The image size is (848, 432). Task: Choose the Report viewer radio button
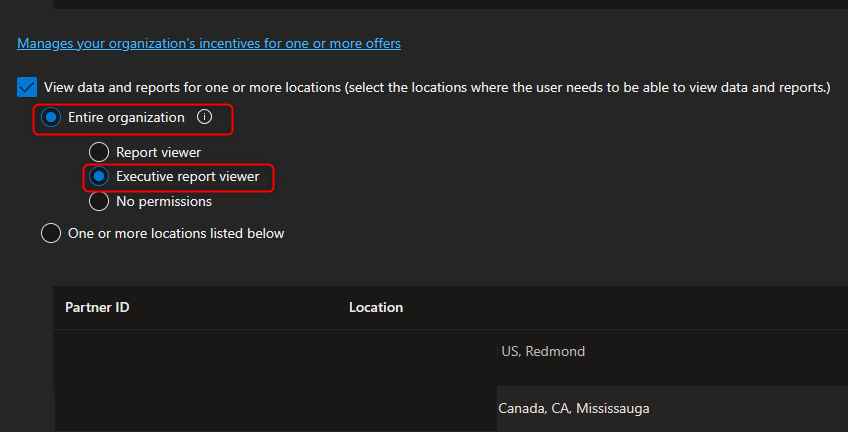(x=98, y=152)
